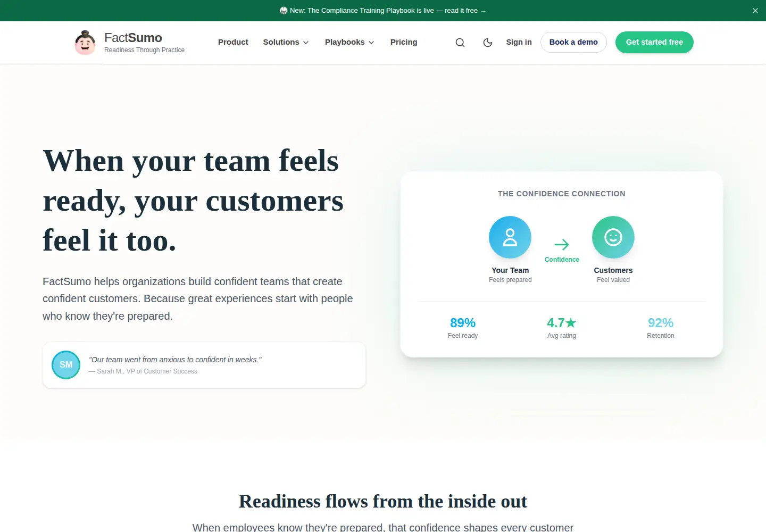Click the Get started free button
This screenshot has width=766, height=532.
(x=654, y=42)
